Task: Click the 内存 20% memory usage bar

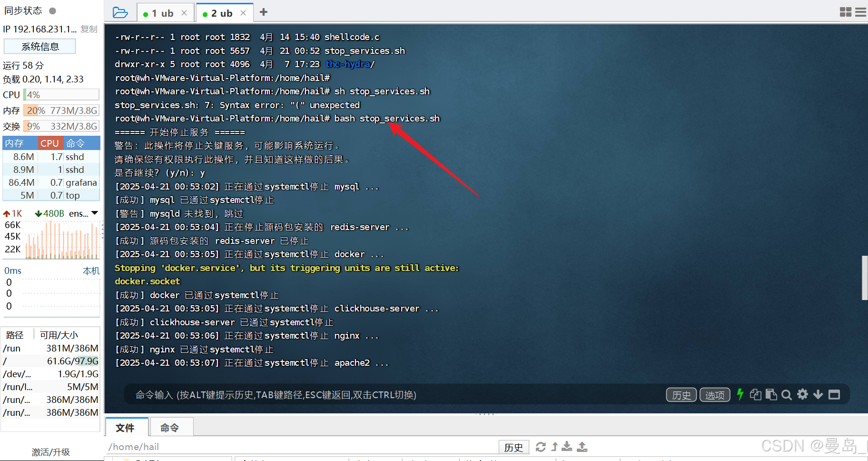Action: click(x=61, y=110)
